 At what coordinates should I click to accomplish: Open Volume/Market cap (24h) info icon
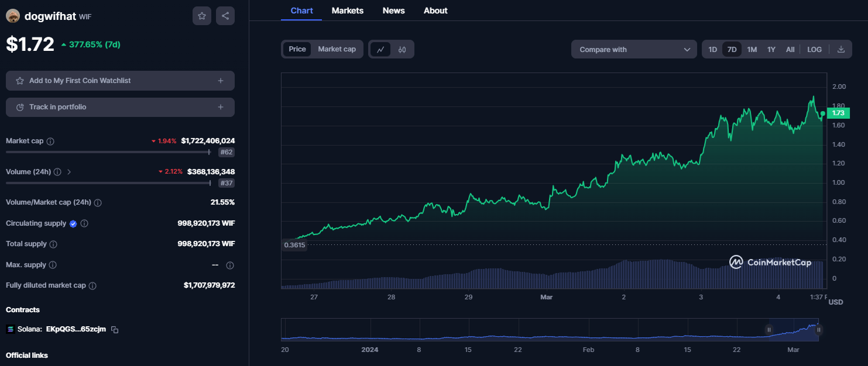click(x=98, y=203)
